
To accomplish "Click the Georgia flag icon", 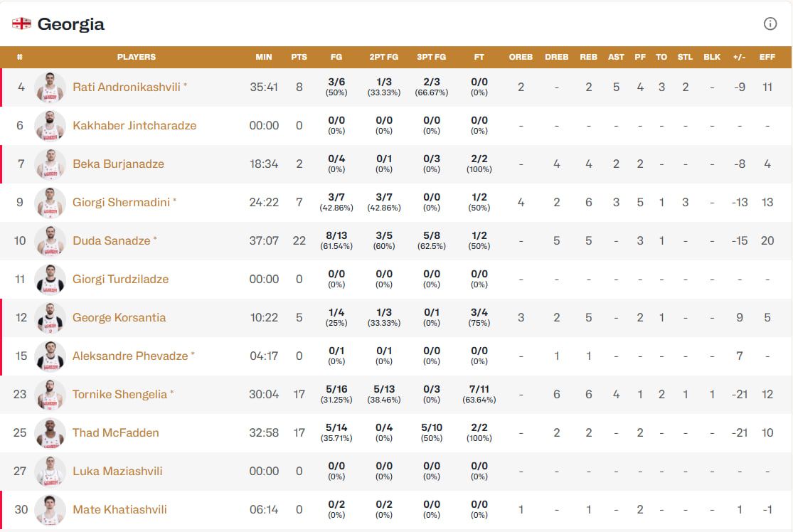I will click(21, 23).
